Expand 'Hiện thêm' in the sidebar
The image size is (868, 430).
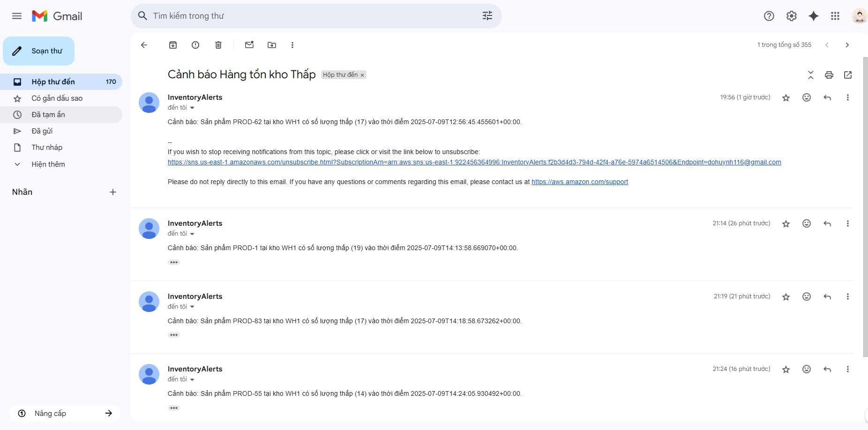(x=48, y=164)
